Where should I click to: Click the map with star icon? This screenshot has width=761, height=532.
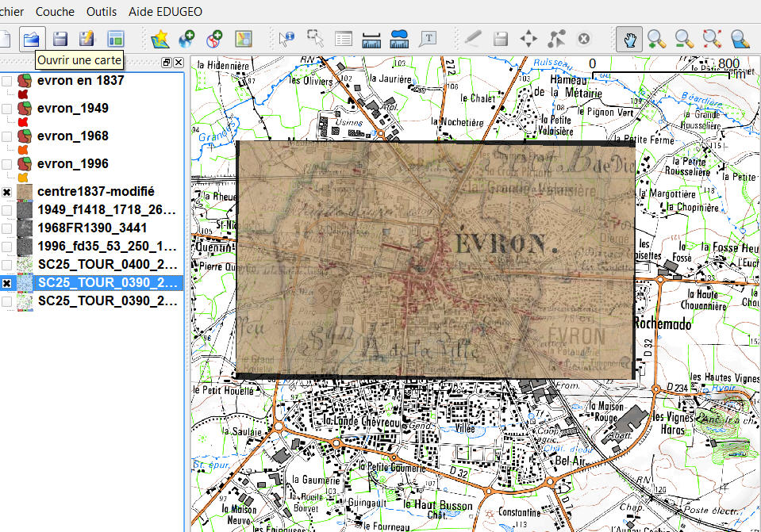pyautogui.click(x=160, y=38)
